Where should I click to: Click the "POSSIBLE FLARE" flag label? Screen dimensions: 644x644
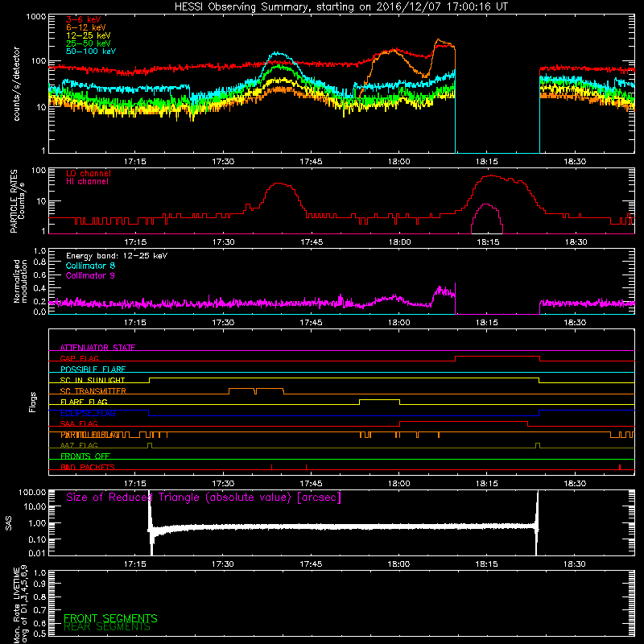93,369
